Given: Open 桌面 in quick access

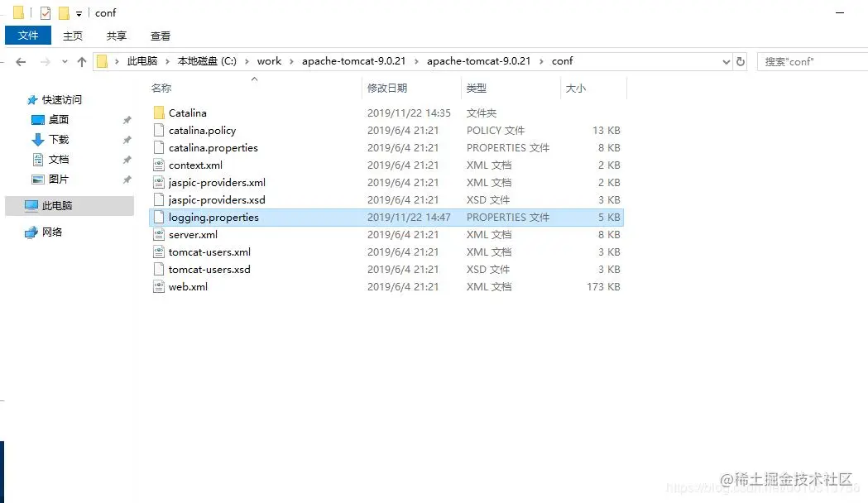Looking at the screenshot, I should 58,119.
